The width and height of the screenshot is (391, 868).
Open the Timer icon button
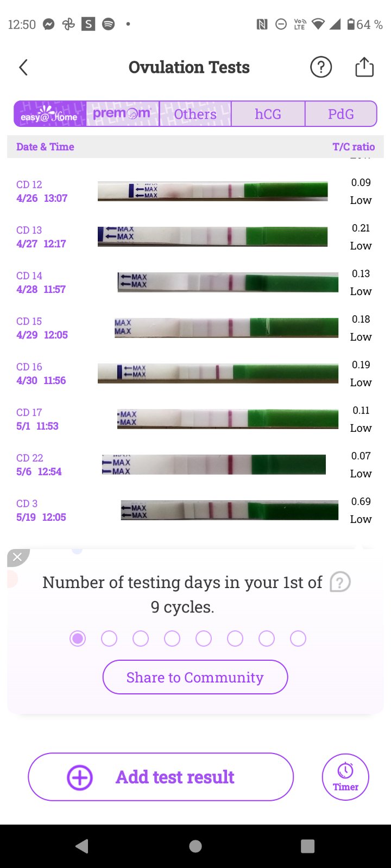pyautogui.click(x=345, y=777)
